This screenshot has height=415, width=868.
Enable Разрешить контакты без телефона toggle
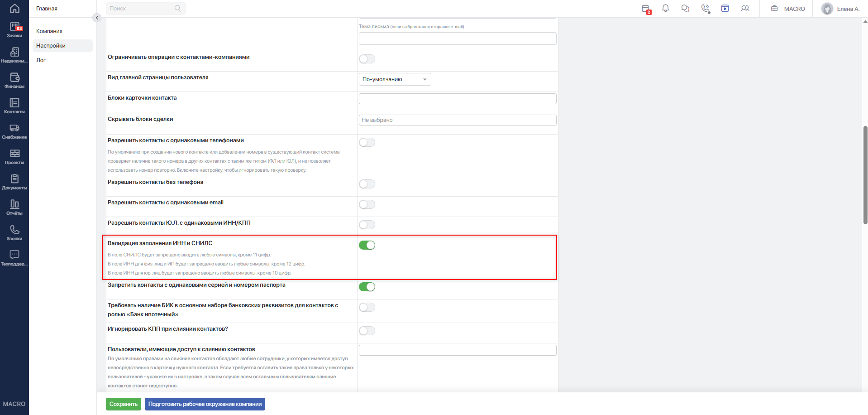coord(367,184)
